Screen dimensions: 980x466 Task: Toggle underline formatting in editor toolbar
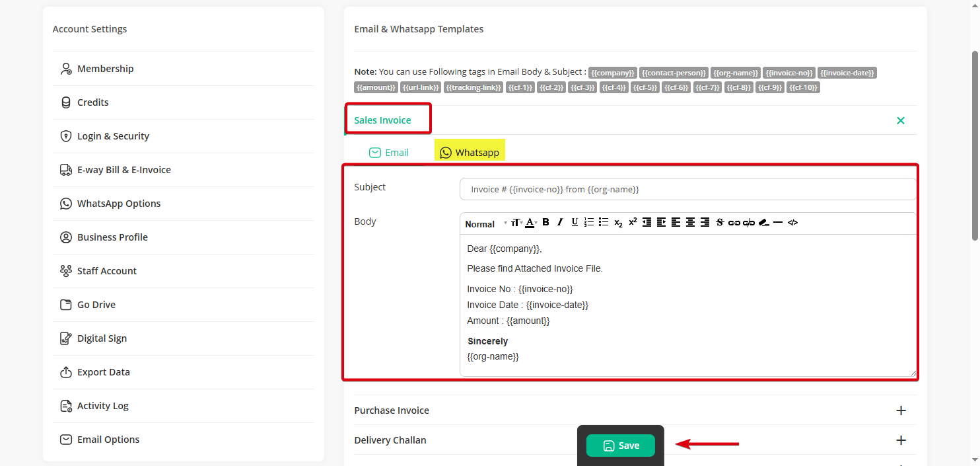[575, 223]
